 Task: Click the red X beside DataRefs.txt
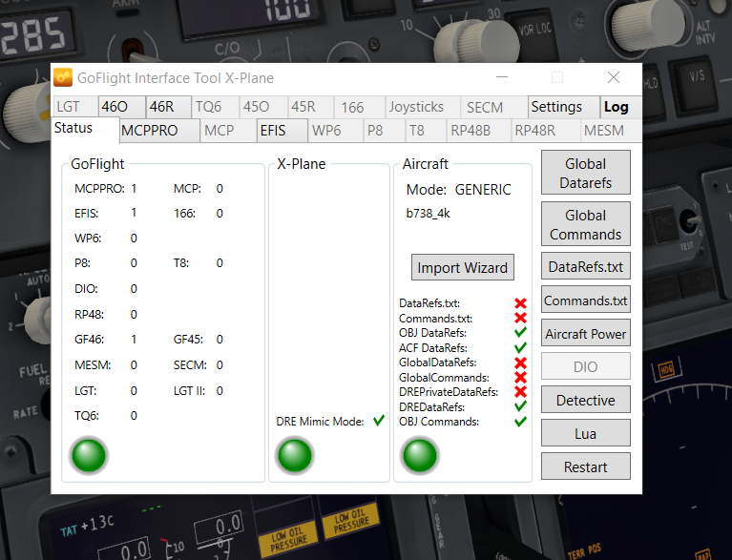coord(520,303)
